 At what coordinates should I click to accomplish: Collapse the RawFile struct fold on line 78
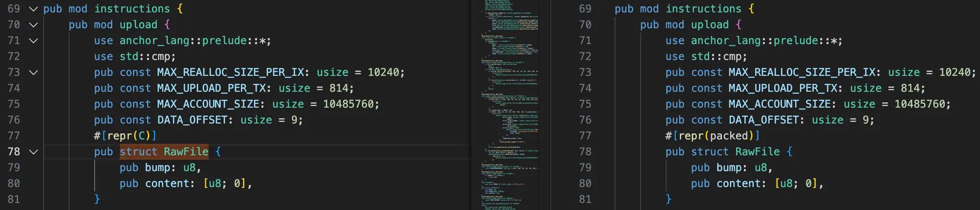(33, 152)
